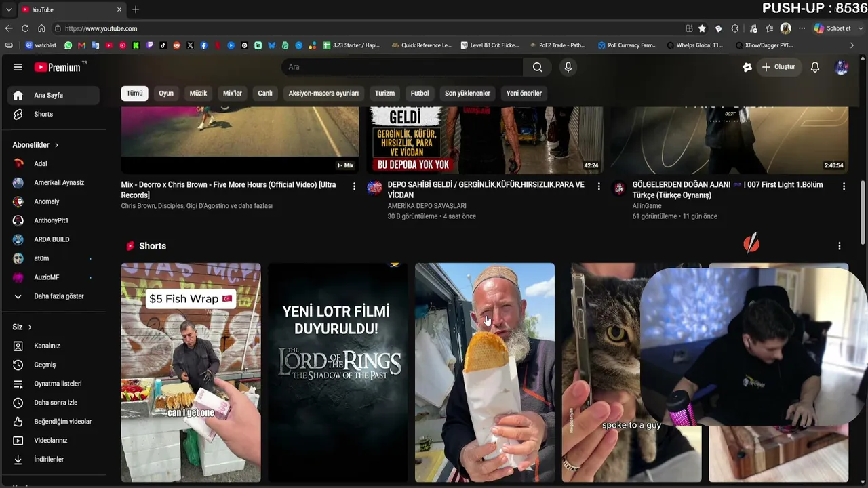Open the Twitch bookmark icon
Viewport: 868px width, 488px height.
click(x=149, y=45)
